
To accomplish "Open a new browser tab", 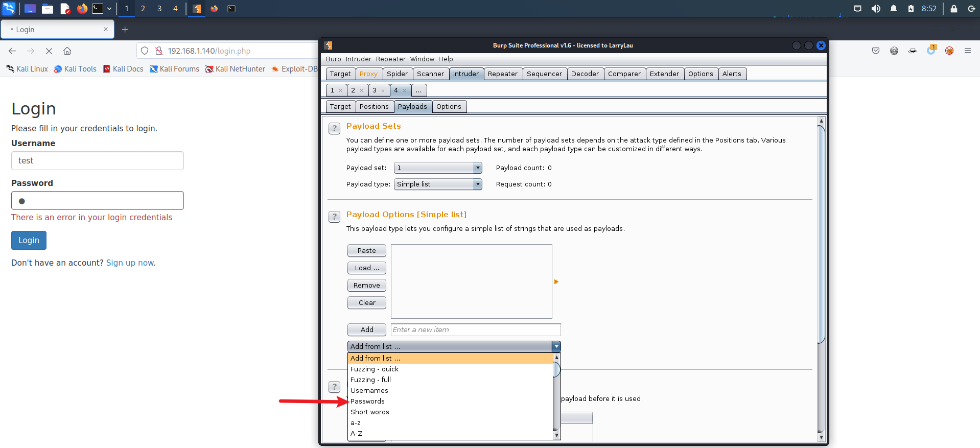I will 125,30.
